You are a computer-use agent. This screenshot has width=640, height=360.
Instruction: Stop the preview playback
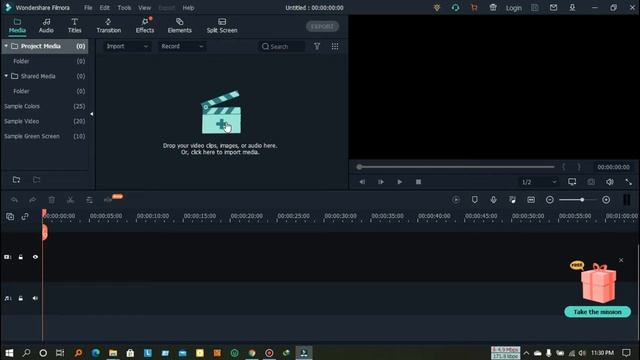pyautogui.click(x=418, y=182)
